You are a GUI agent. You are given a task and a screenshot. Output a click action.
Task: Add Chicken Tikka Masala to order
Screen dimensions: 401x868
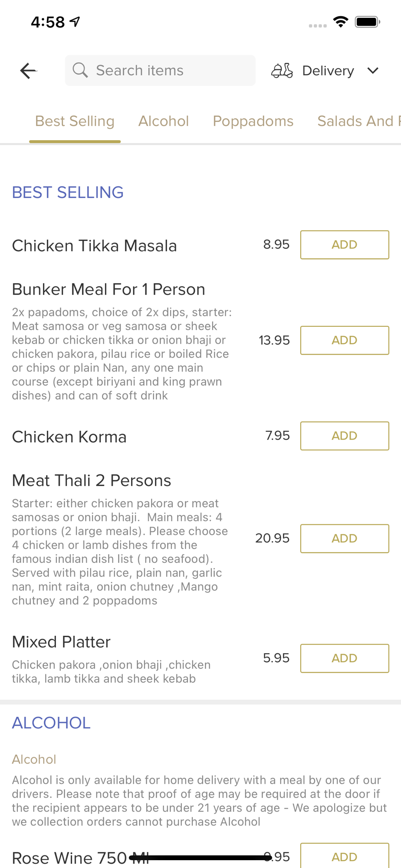(x=345, y=245)
